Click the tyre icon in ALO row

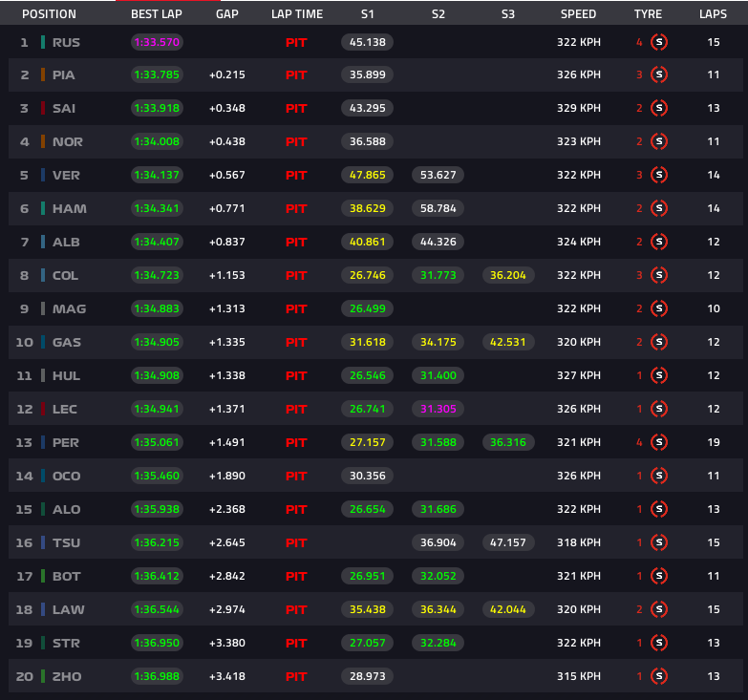659,510
